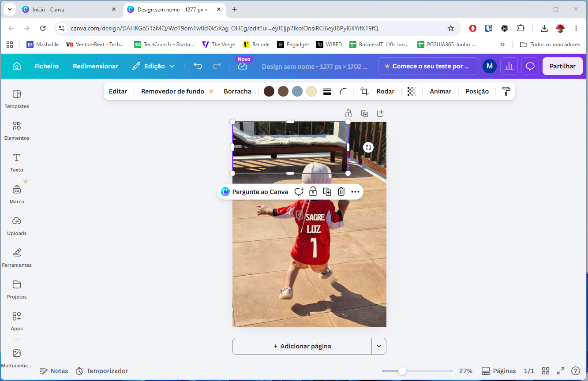This screenshot has height=381, width=588.
Task: Pick the dark brown color swatch
Action: coord(269,91)
